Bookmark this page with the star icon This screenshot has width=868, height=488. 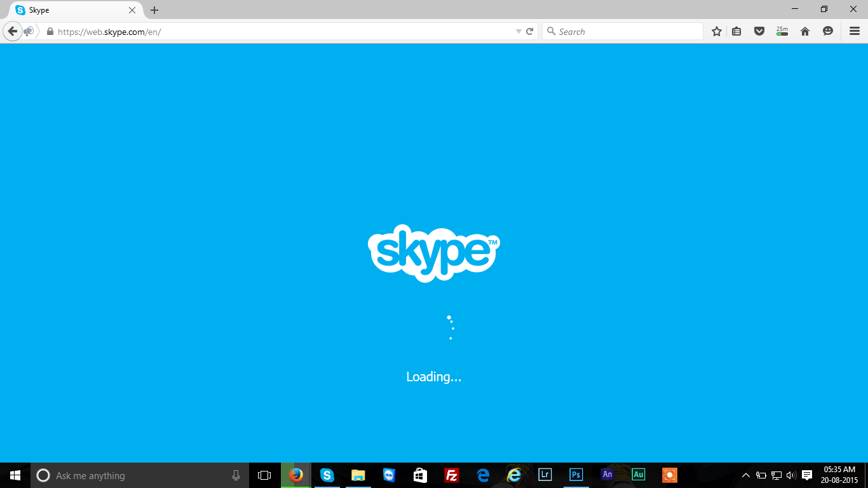(x=717, y=31)
